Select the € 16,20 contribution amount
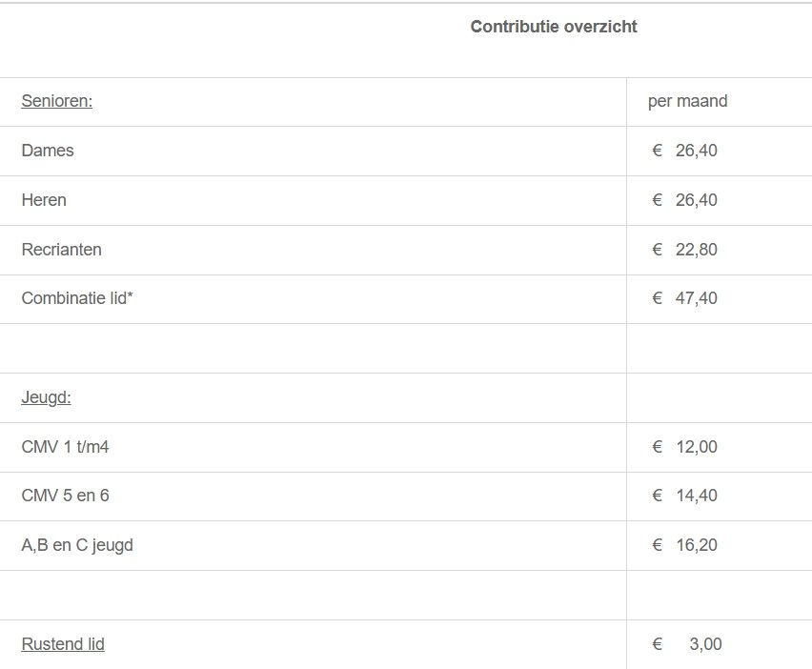812x669 pixels. coord(685,545)
